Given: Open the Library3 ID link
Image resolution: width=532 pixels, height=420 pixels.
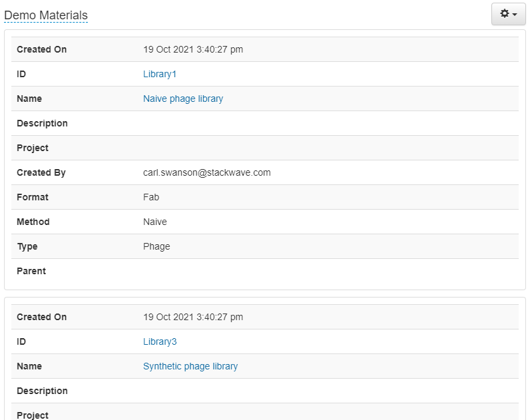Looking at the screenshot, I should pos(160,341).
